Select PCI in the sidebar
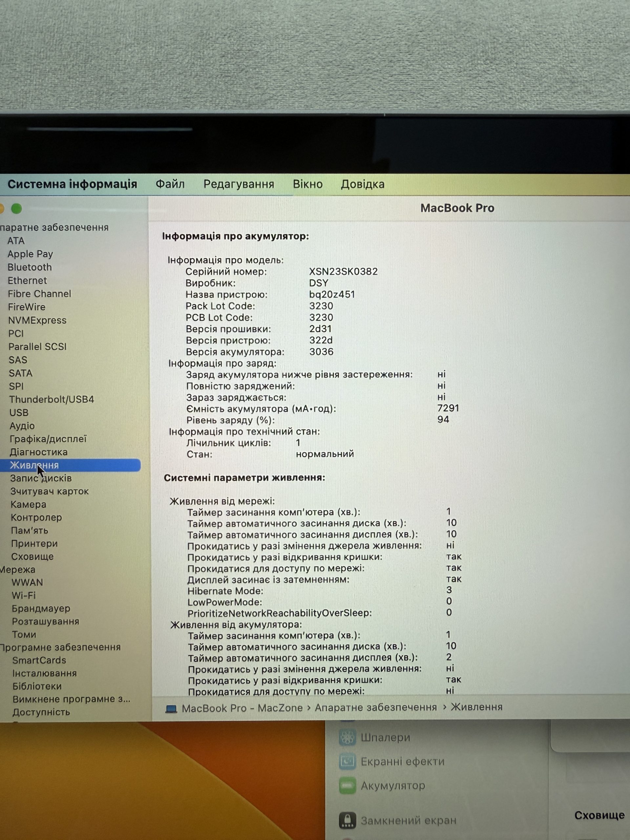Image resolution: width=630 pixels, height=840 pixels. point(16,334)
